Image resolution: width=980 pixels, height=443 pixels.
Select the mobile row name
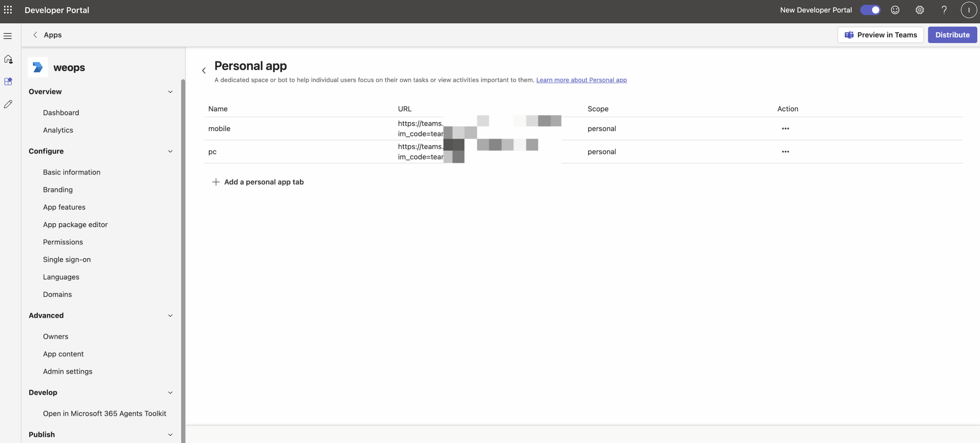coord(219,128)
